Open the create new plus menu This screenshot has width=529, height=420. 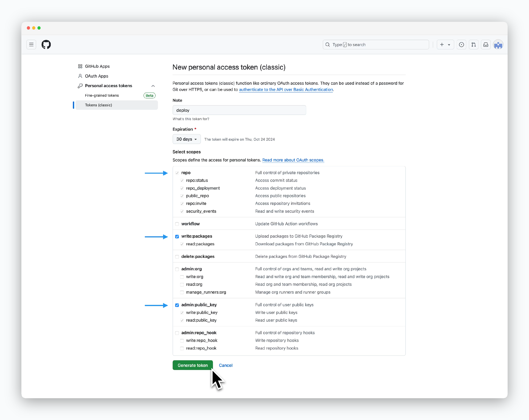[x=445, y=45]
